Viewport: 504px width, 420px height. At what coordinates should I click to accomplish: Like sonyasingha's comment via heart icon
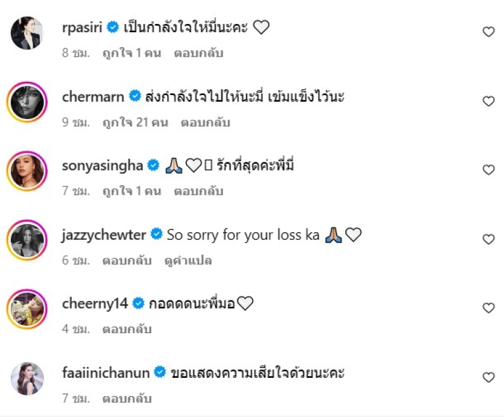(488, 170)
